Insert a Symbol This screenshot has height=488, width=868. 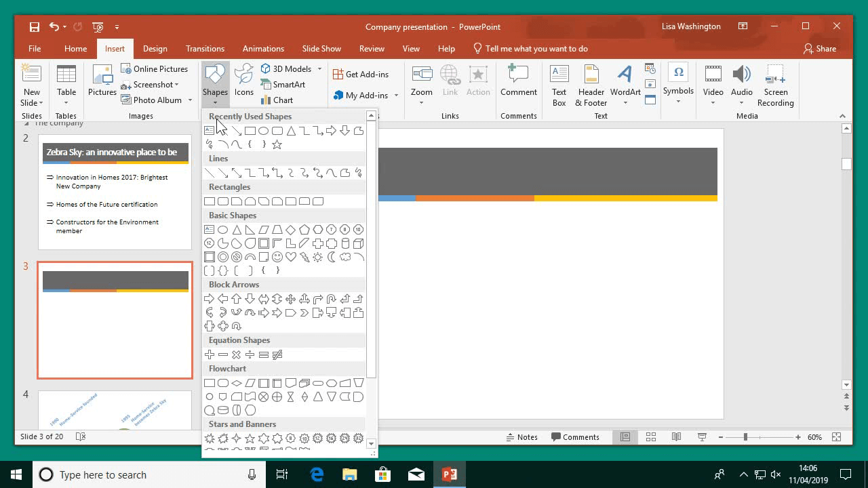(678, 81)
